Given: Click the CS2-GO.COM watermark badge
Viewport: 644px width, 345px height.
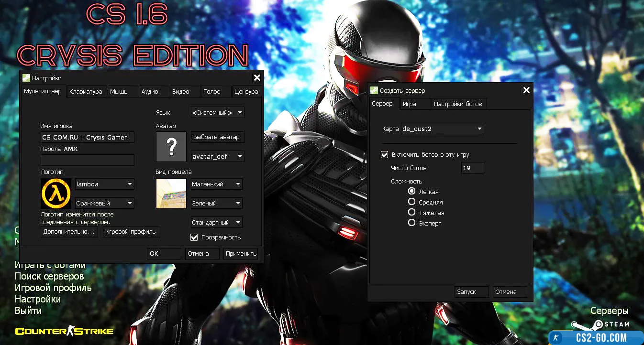Looking at the screenshot, I should point(596,337).
